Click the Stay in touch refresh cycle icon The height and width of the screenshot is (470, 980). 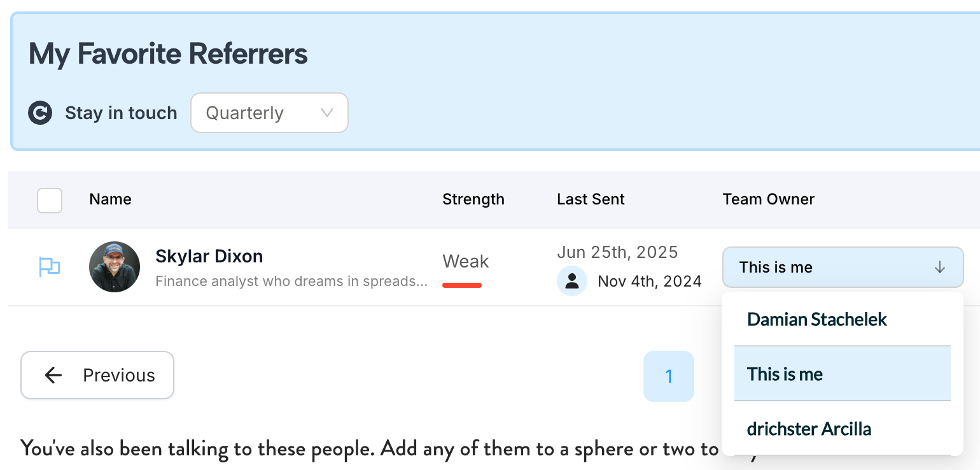pyautogui.click(x=40, y=113)
